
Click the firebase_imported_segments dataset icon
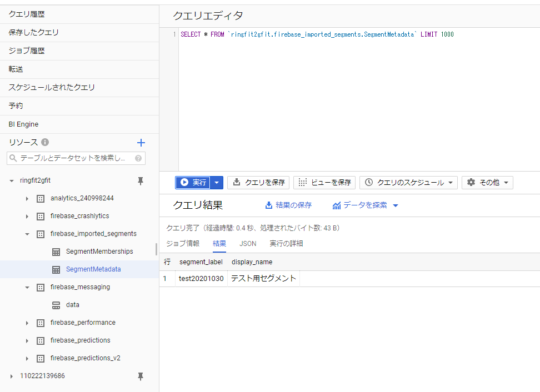41,234
